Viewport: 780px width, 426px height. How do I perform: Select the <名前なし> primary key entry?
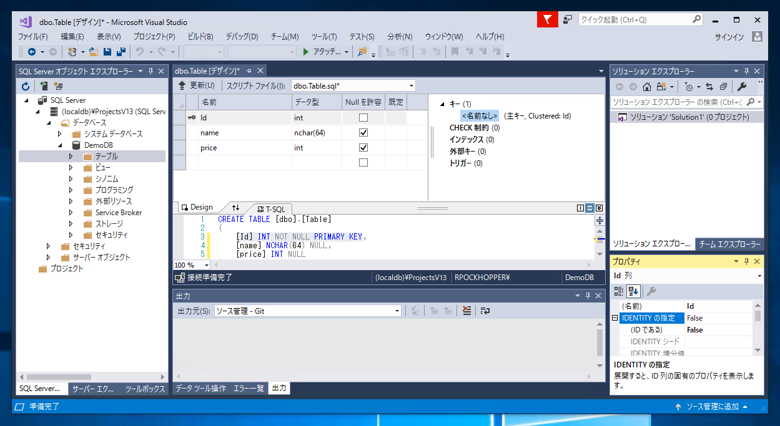coord(480,116)
